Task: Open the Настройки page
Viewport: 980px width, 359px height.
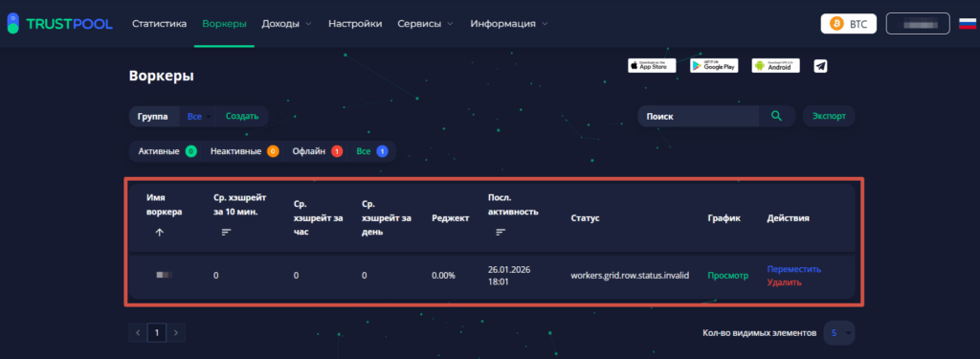Action: tap(355, 24)
